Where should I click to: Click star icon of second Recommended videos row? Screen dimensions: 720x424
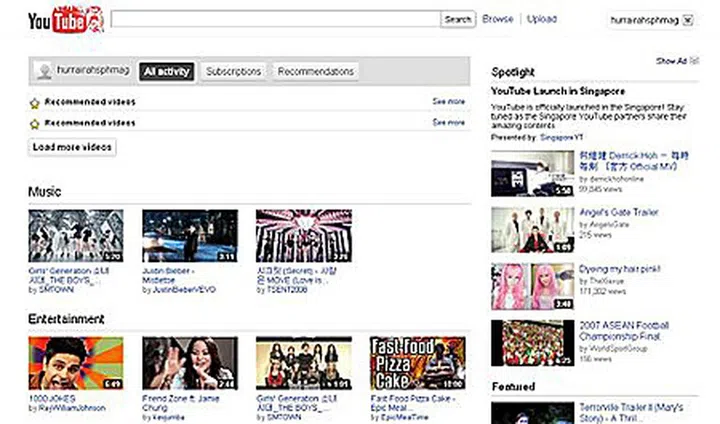tap(34, 124)
